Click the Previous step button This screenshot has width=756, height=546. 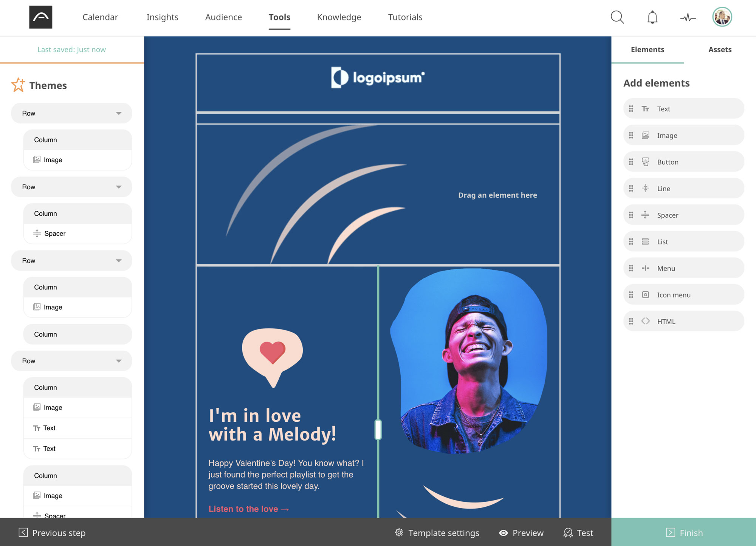(x=52, y=532)
